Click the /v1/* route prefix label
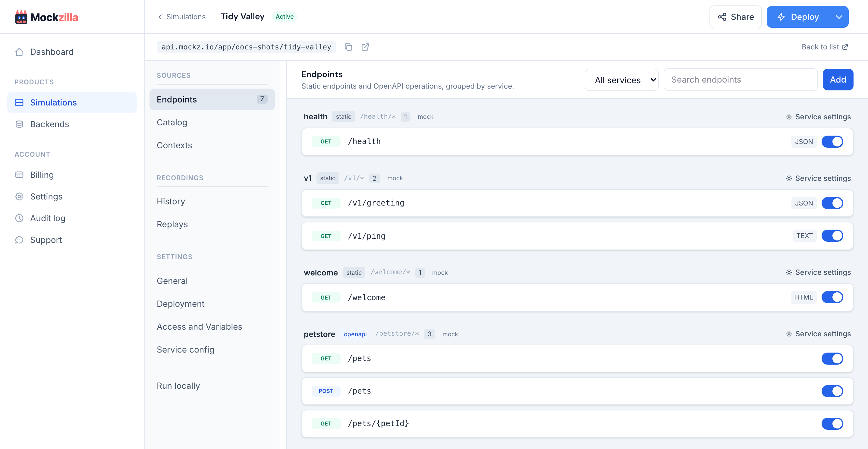Image resolution: width=868 pixels, height=449 pixels. pos(354,178)
